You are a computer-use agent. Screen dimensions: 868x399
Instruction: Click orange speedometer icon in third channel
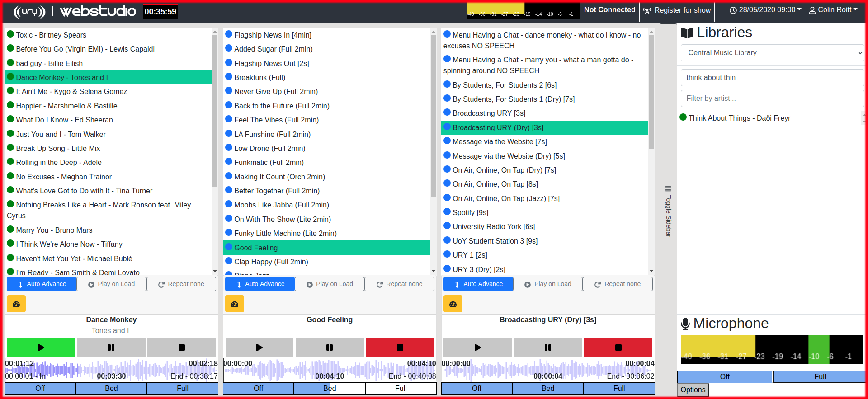point(453,304)
